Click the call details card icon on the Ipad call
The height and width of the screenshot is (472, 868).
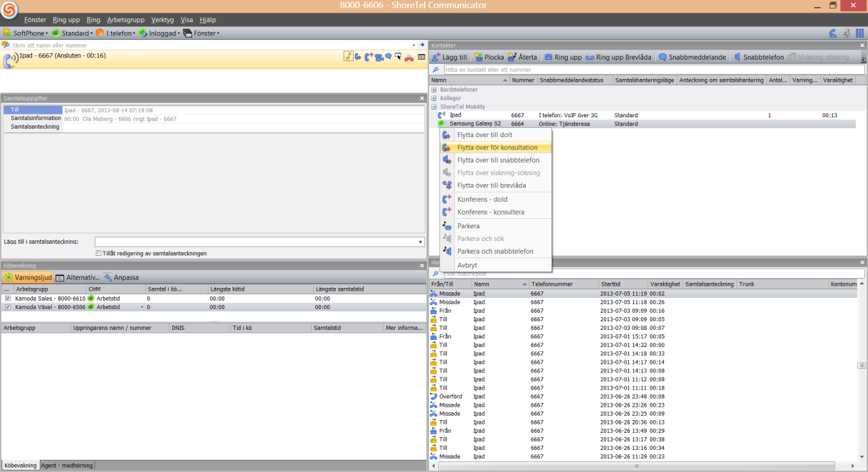421,57
